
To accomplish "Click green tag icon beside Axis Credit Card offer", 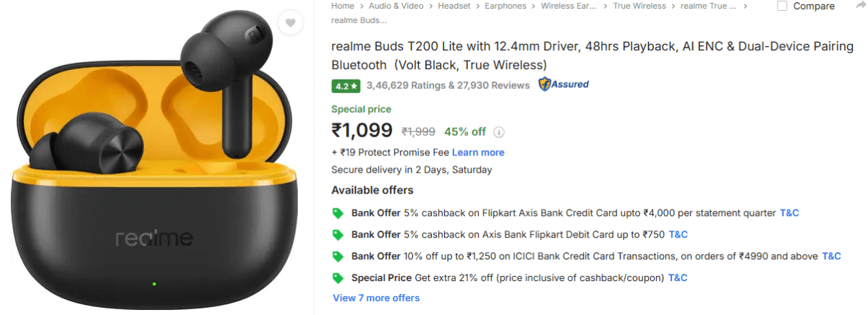I will (x=337, y=213).
